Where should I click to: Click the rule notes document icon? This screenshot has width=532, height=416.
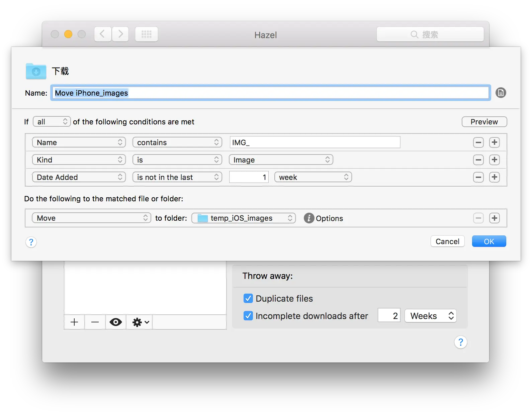coord(501,93)
